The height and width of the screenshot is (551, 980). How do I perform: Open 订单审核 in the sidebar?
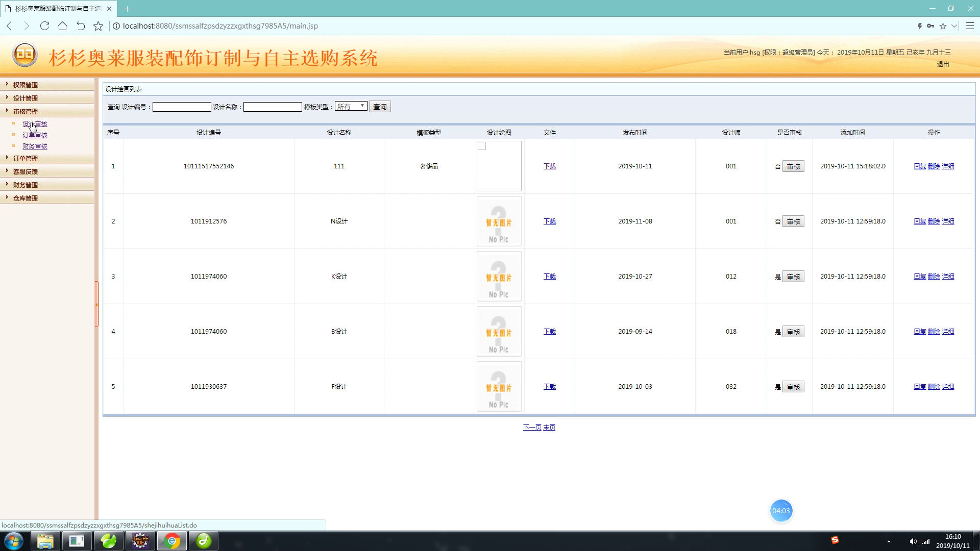[x=35, y=135]
